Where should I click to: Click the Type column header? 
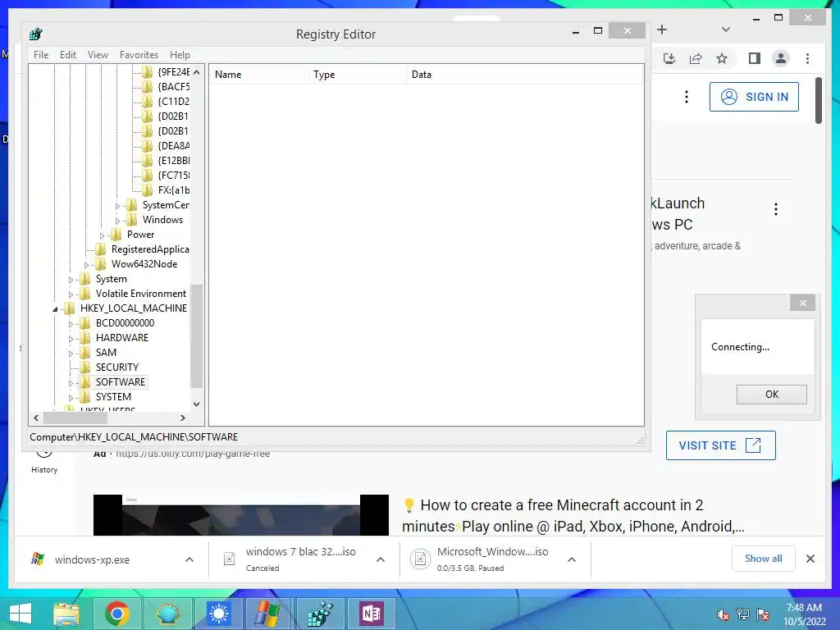[x=356, y=75]
